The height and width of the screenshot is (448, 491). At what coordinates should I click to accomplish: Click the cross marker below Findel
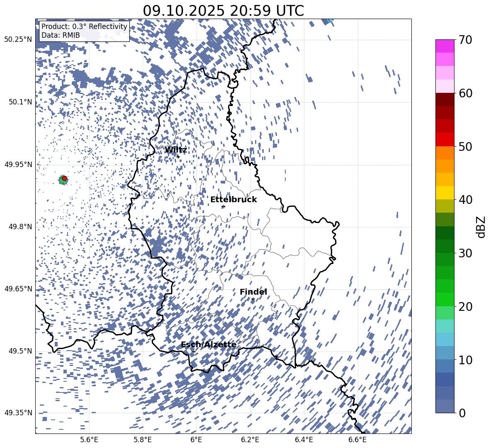pyautogui.click(x=253, y=299)
